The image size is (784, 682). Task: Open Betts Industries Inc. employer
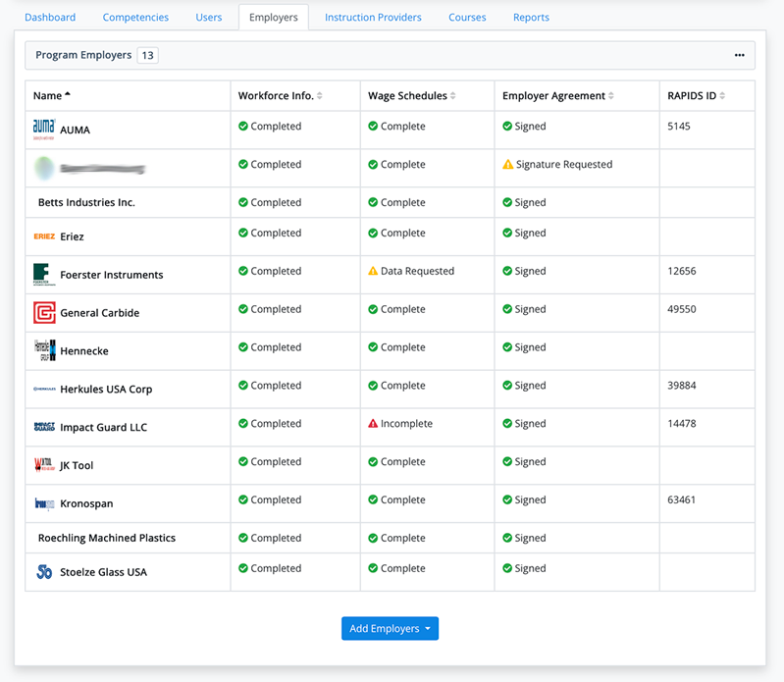coord(86,202)
